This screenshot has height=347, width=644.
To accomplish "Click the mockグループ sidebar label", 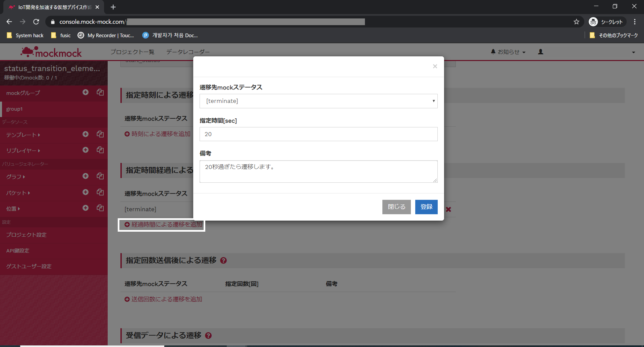I will click(23, 93).
